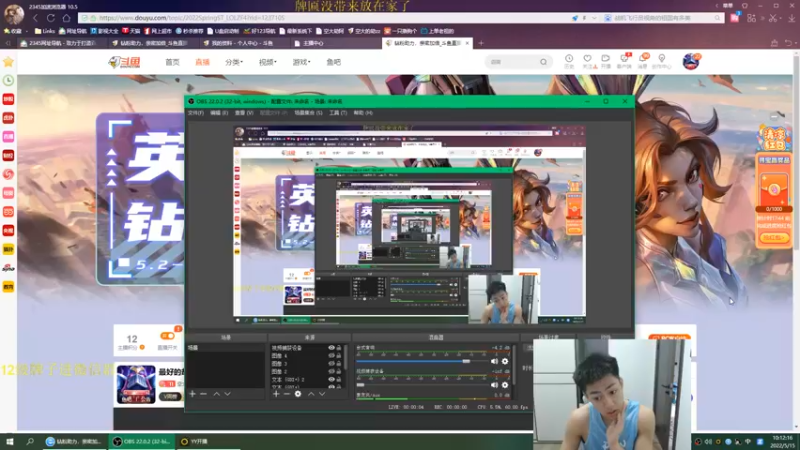Open a new browser tab with the plus button

click(481, 43)
